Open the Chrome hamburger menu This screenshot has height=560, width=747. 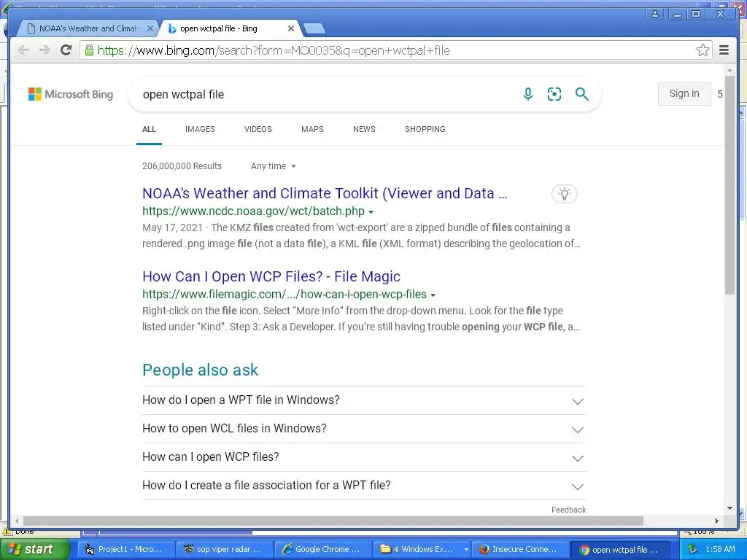[724, 50]
